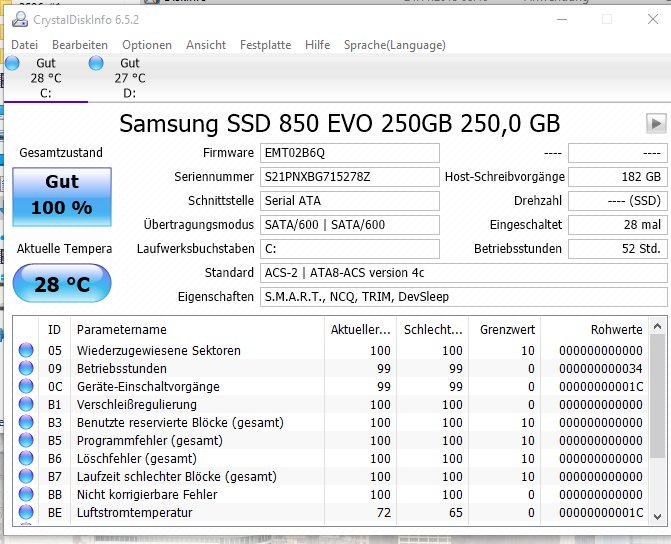The height and width of the screenshot is (544, 671).
Task: Select the Verschleißregulierung row text
Action: 137,404
